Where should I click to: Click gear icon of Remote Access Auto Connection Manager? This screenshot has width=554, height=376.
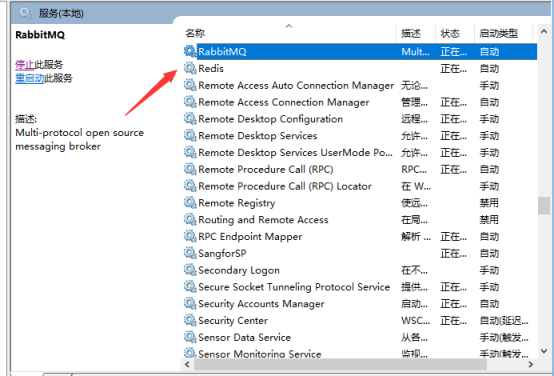click(x=190, y=85)
